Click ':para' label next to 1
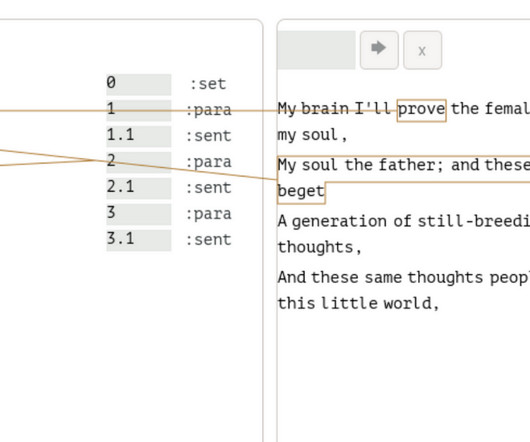Screen dimensions: 530x442 (x=209, y=110)
